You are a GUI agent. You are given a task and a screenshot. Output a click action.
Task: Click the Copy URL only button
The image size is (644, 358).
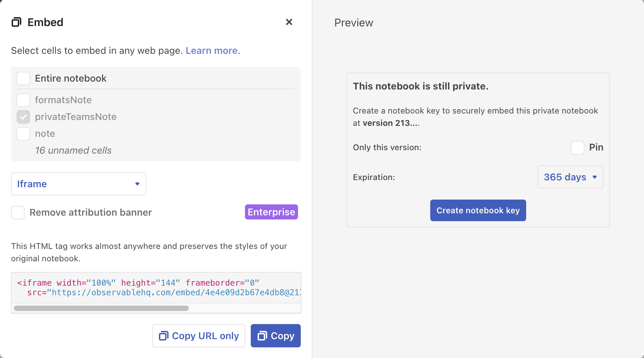coord(198,336)
